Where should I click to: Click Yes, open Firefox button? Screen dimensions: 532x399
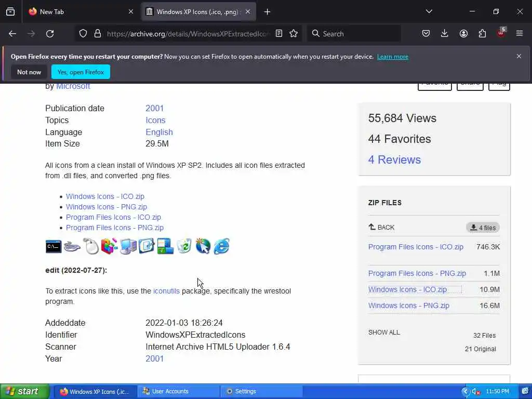coord(81,72)
